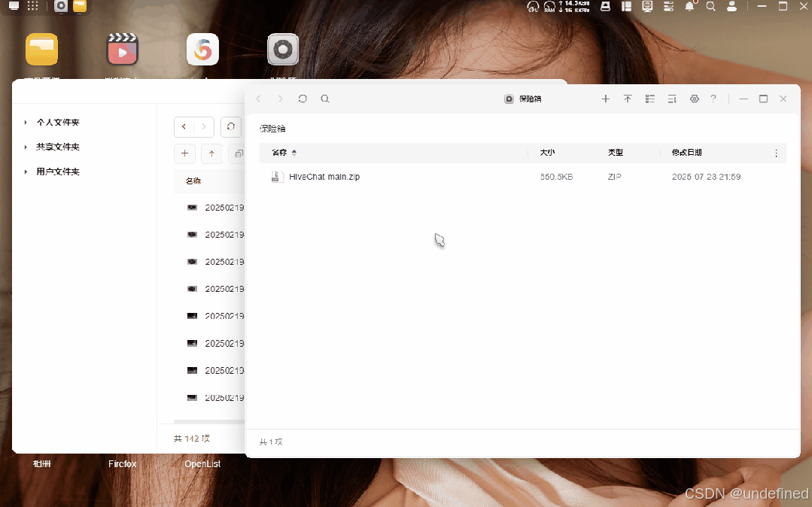Open the video clapperboard desktop app
The height and width of the screenshot is (507, 812).
coord(122,49)
